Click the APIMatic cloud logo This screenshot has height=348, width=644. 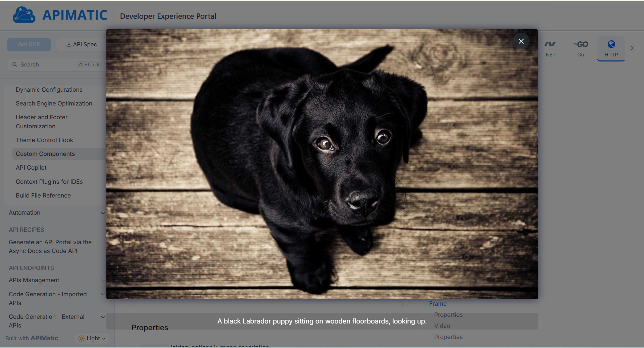[24, 15]
